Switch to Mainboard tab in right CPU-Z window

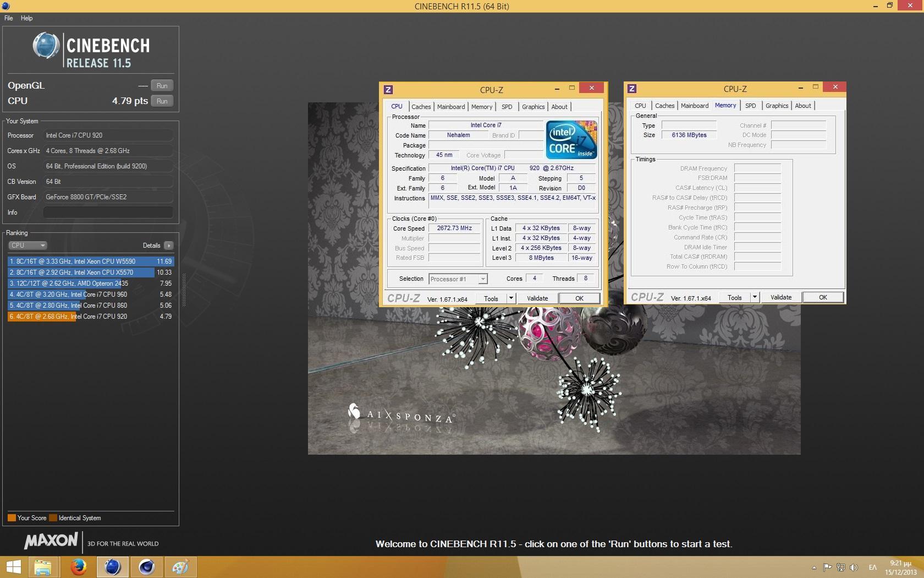point(695,106)
